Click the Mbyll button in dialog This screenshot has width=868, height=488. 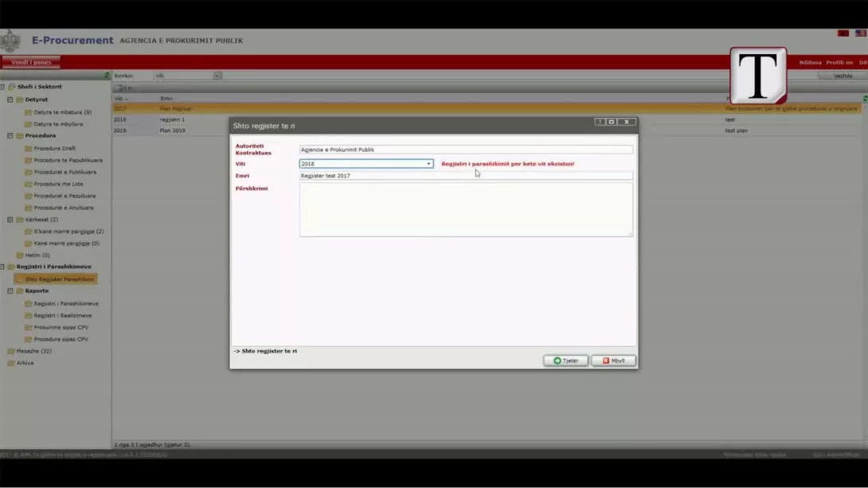613,361
